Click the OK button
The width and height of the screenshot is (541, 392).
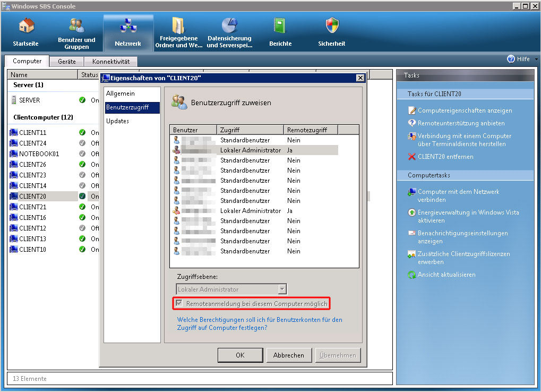click(x=240, y=355)
